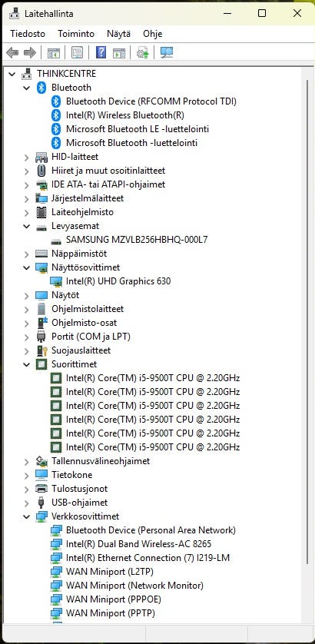Expand IDE ATA- tai ATAPI-ohjaimet
The image size is (315, 644).
[26, 184]
